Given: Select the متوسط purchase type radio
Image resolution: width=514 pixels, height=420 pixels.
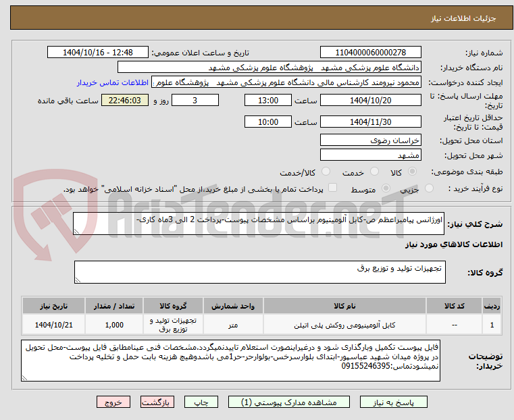Looking at the screenshot, I should point(386,188).
